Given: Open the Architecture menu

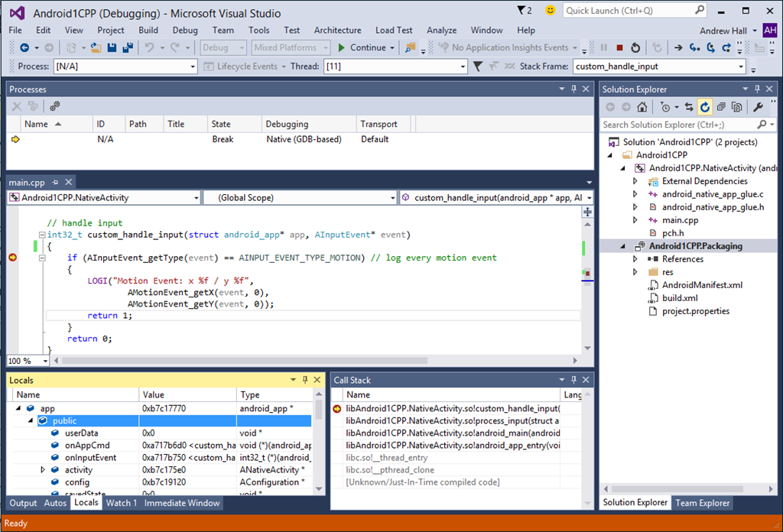Looking at the screenshot, I should click(x=337, y=30).
